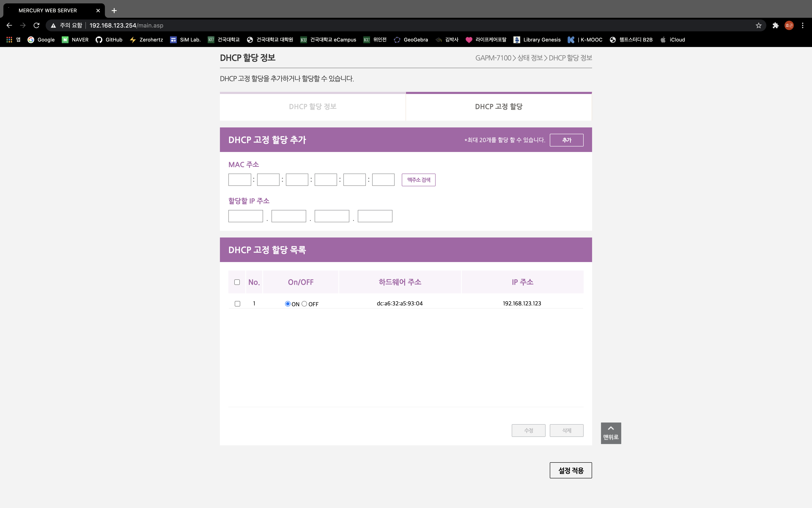Screen dimensions: 812x508
Task: Open the 건국대학교 bookmark
Action: [224, 40]
